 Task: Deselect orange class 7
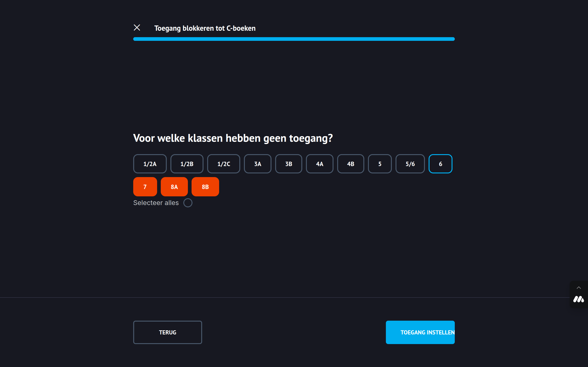145,187
